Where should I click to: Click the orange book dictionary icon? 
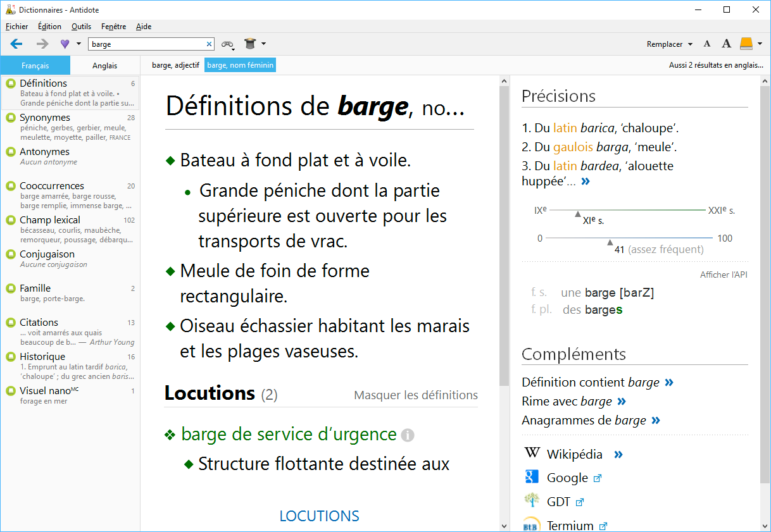(x=746, y=44)
